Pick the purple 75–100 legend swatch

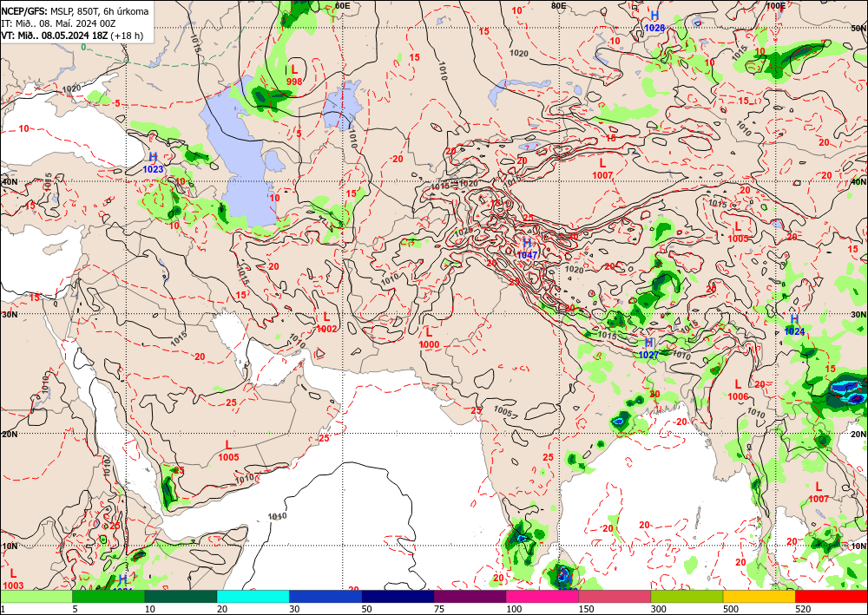coord(470,597)
